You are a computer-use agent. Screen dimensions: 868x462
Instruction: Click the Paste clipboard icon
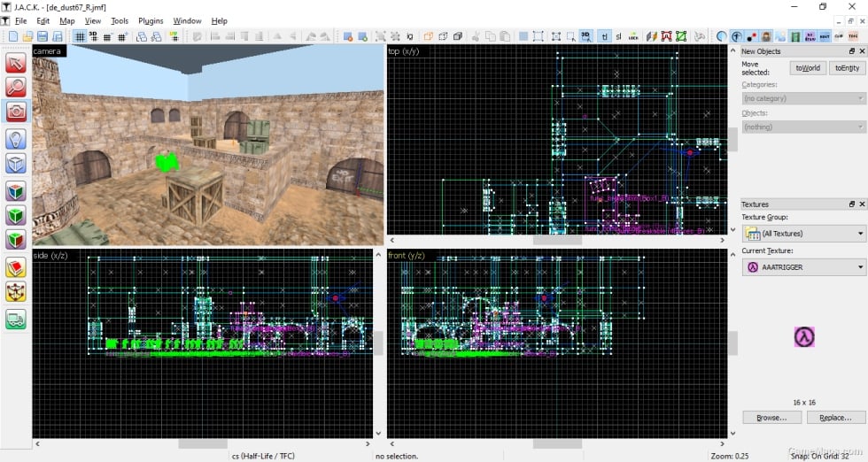click(x=505, y=36)
